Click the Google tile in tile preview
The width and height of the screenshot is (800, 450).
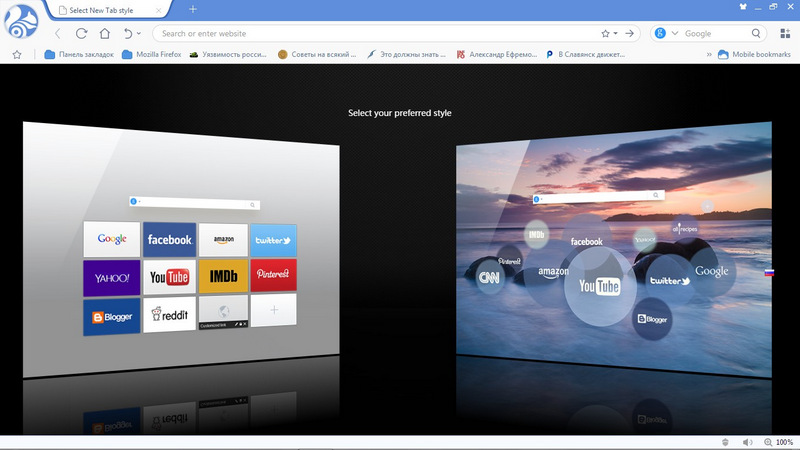(x=112, y=239)
